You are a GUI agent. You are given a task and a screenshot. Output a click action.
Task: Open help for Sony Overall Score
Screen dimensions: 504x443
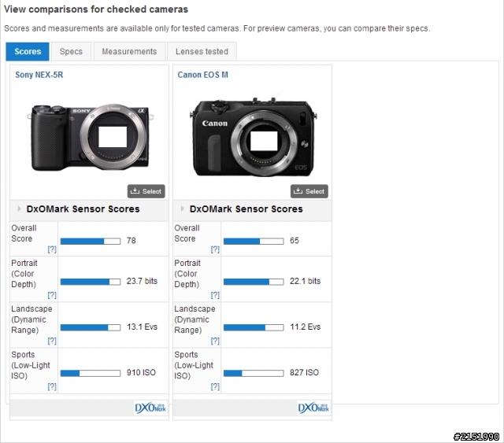pos(52,249)
